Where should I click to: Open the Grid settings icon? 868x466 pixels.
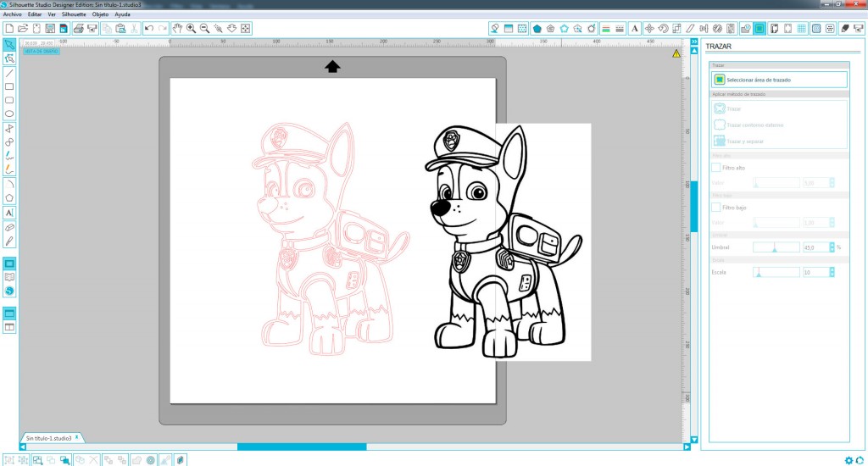(802, 28)
